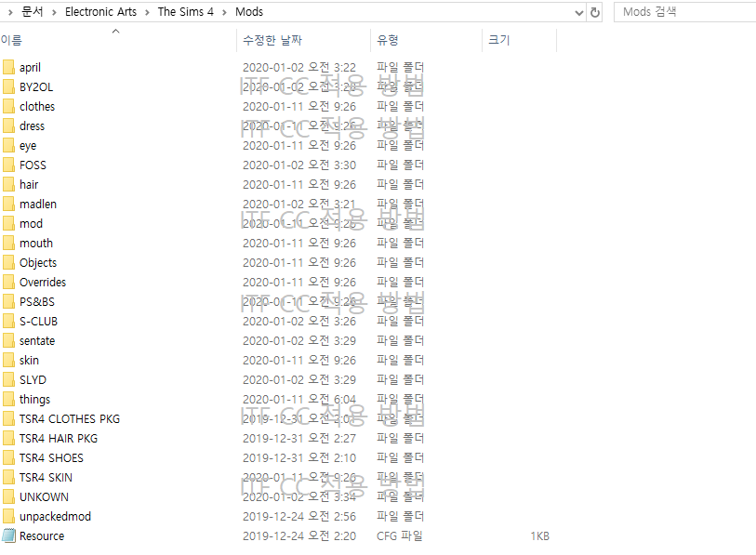Screen dimensions: 756x555
Task: Select the clothes folder name
Action: click(x=37, y=107)
